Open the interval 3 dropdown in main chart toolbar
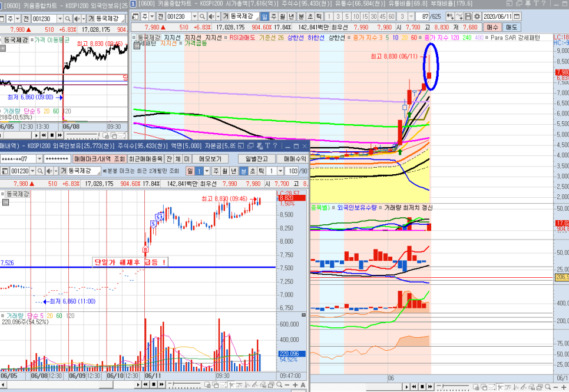 (411, 16)
